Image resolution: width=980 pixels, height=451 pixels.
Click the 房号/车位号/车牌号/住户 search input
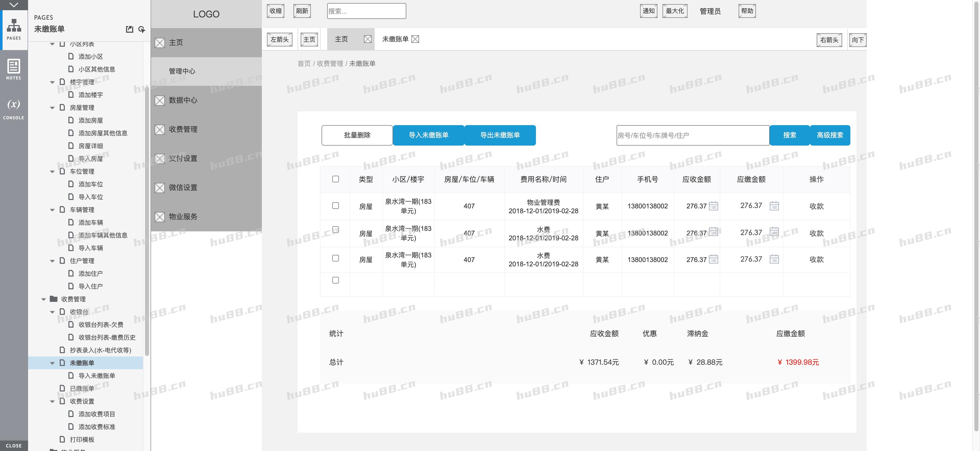coord(692,135)
